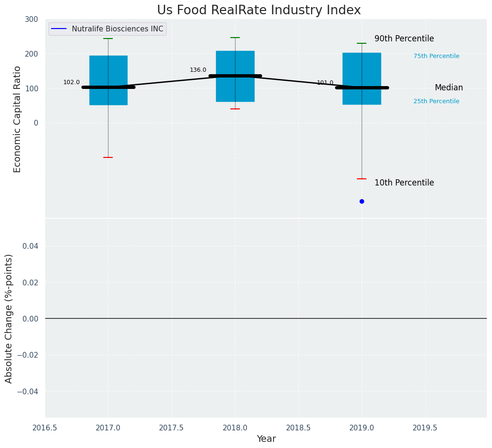The image size is (492, 448).
Task: Click the 136.0 median value label
Action: click(x=198, y=70)
